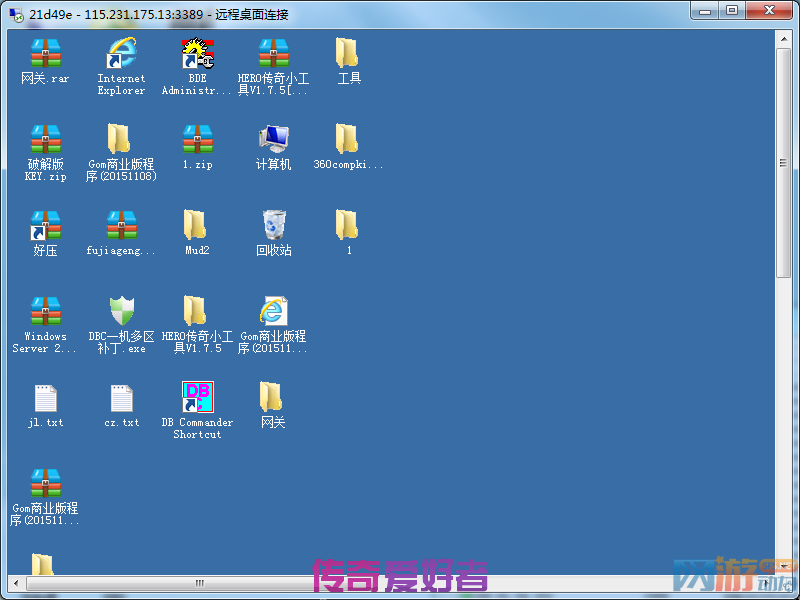800x600 pixels.
Task: Select the jl.txt text file
Action: point(45,398)
